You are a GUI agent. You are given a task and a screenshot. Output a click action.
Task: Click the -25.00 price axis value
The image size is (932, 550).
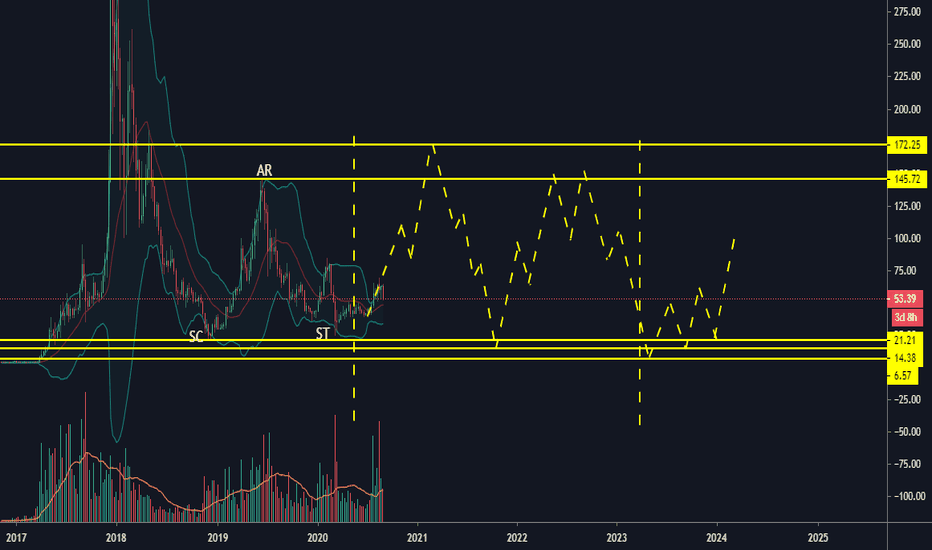tap(906, 400)
